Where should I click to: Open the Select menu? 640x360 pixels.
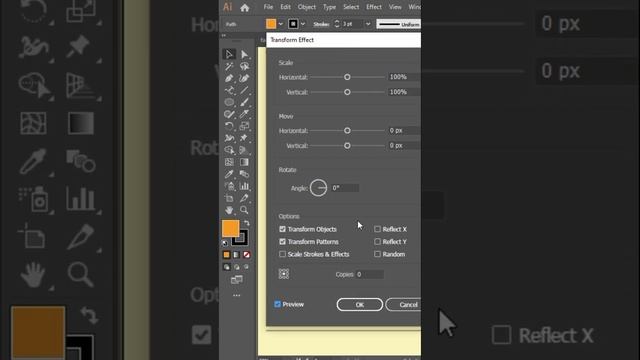351,7
